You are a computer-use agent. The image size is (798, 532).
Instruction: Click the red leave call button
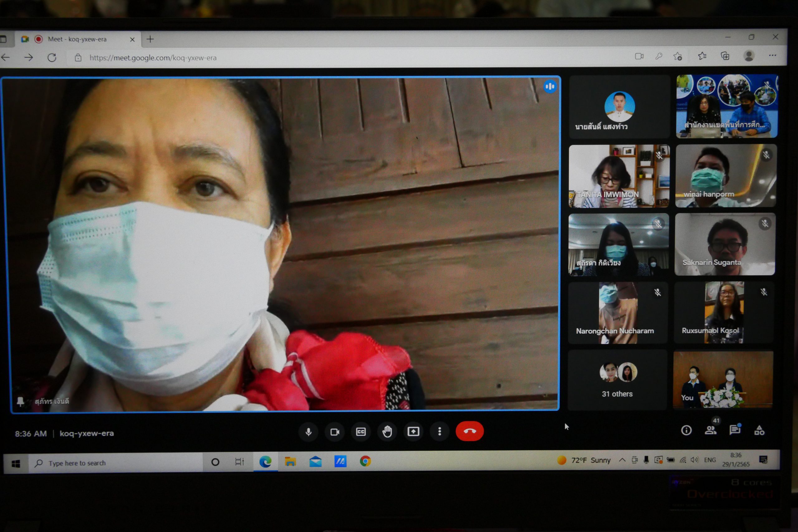point(469,431)
